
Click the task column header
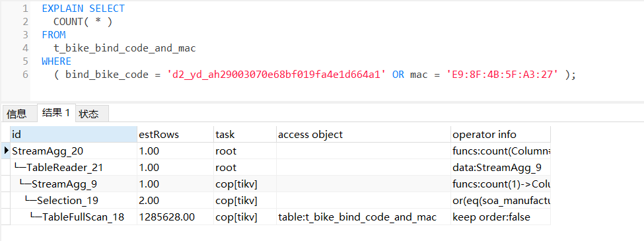click(x=245, y=134)
